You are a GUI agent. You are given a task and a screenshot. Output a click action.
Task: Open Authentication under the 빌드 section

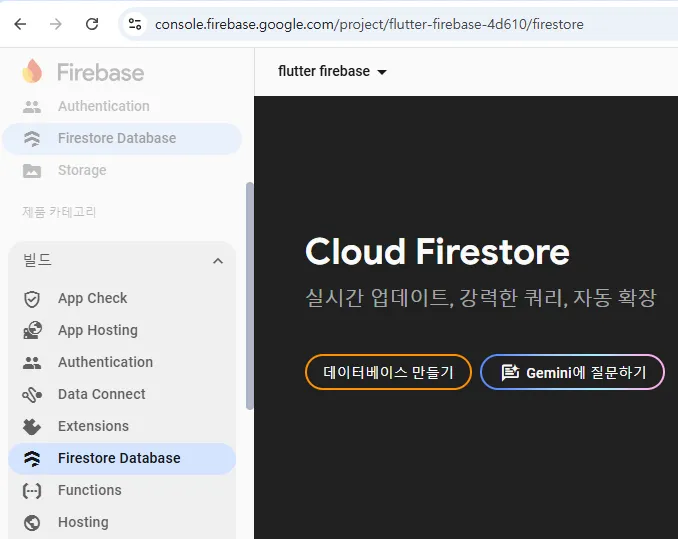(x=106, y=362)
